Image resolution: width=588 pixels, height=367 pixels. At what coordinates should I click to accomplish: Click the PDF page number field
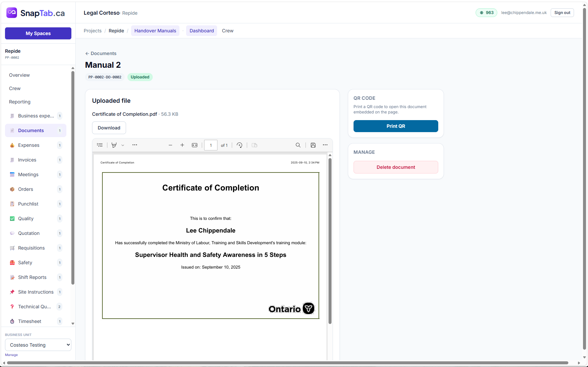click(211, 145)
